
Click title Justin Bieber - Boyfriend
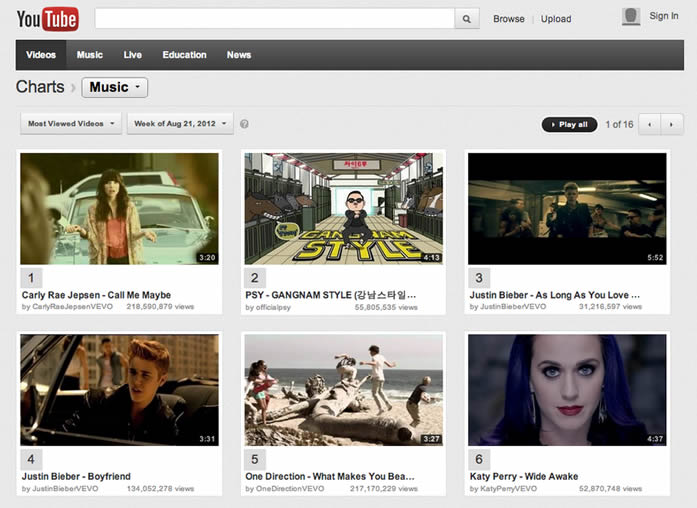pos(76,476)
